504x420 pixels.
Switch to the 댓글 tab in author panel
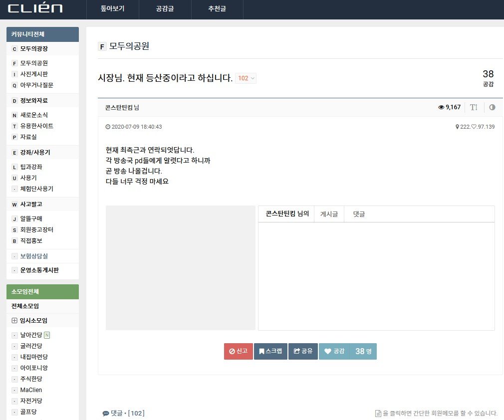pyautogui.click(x=359, y=214)
